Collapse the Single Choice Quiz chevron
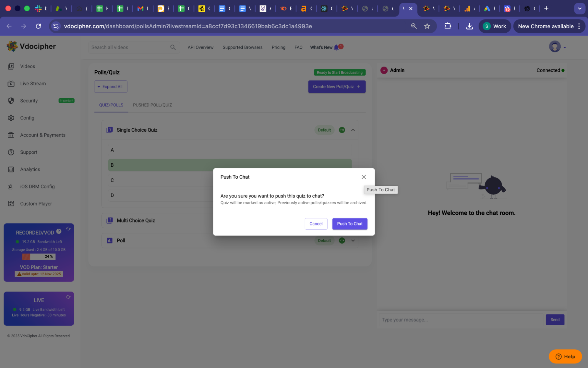Image resolution: width=588 pixels, height=368 pixels. 353,130
